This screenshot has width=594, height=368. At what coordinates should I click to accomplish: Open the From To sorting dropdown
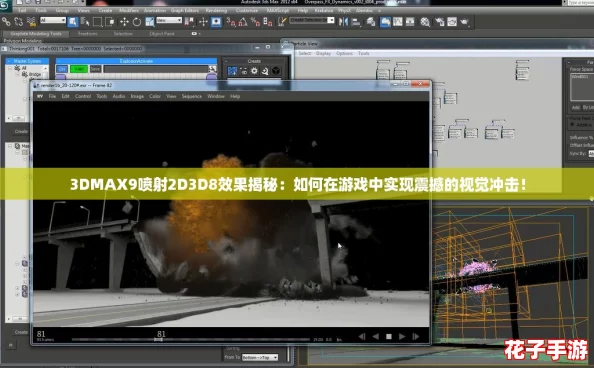pyautogui.click(x=259, y=357)
